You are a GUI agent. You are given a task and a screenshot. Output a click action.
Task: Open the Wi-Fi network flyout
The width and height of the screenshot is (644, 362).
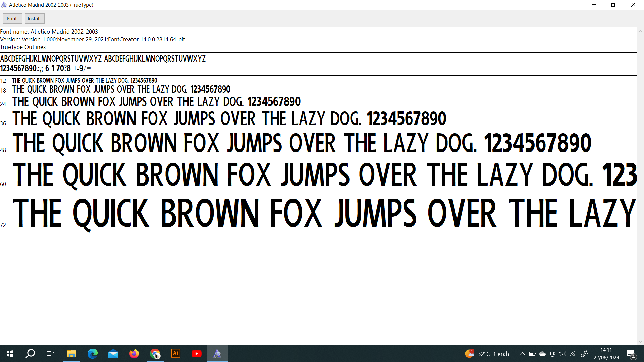[x=573, y=354]
